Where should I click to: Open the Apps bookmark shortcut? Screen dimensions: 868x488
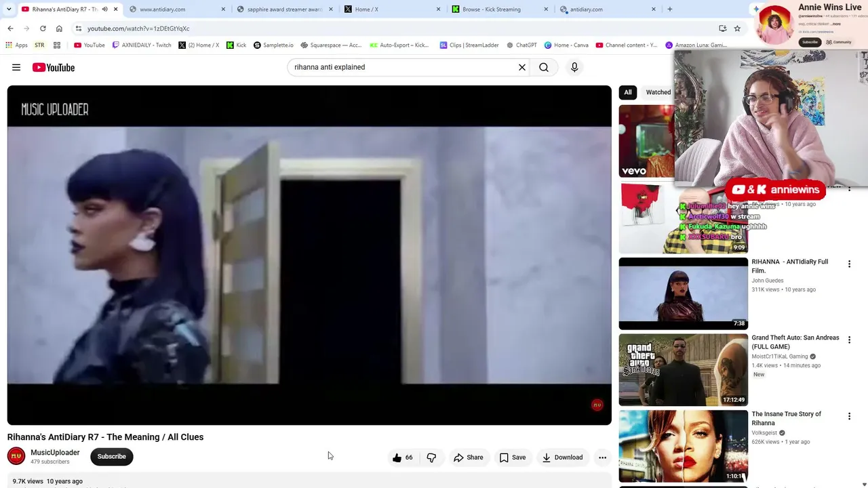(16, 45)
